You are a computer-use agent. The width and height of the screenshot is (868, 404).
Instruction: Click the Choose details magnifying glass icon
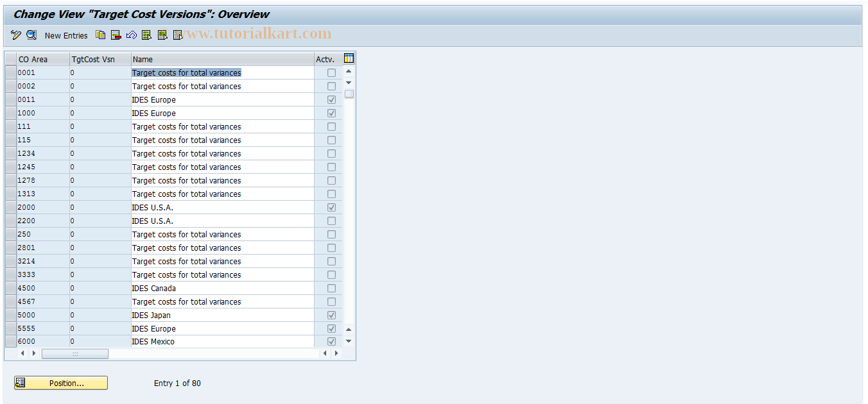coord(31,35)
